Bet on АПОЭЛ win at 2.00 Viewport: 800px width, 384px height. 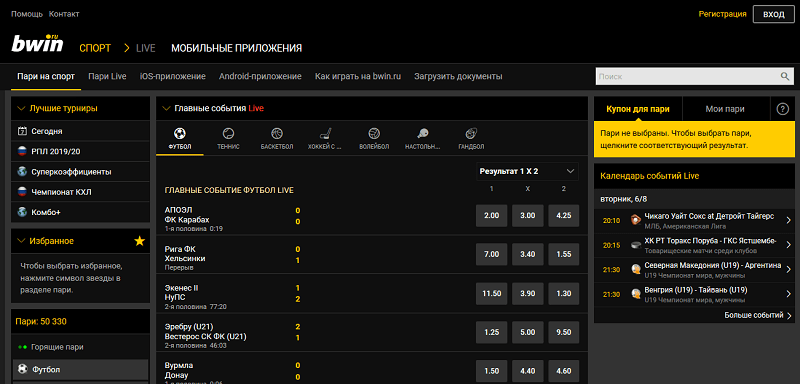coord(491,216)
